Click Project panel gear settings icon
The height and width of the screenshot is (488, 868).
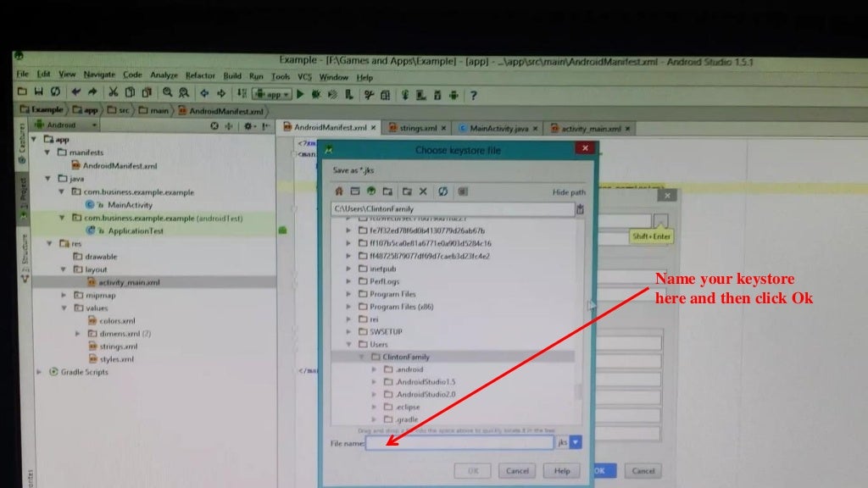point(248,126)
